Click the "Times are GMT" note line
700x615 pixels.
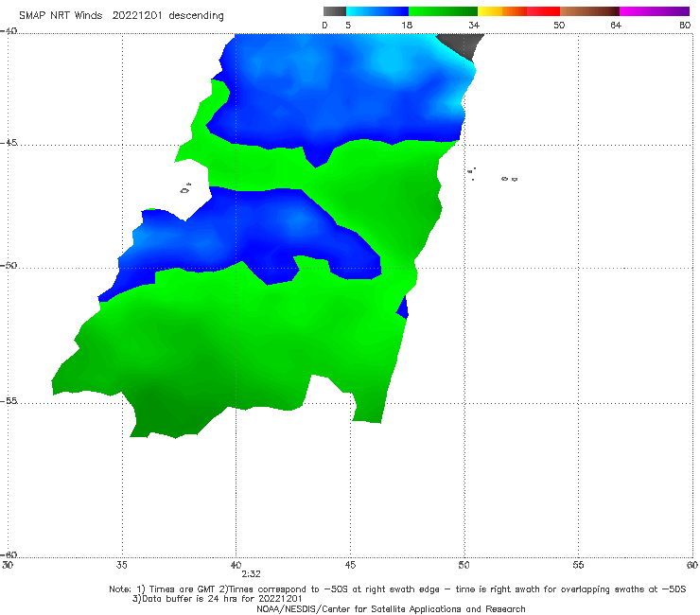(397, 589)
